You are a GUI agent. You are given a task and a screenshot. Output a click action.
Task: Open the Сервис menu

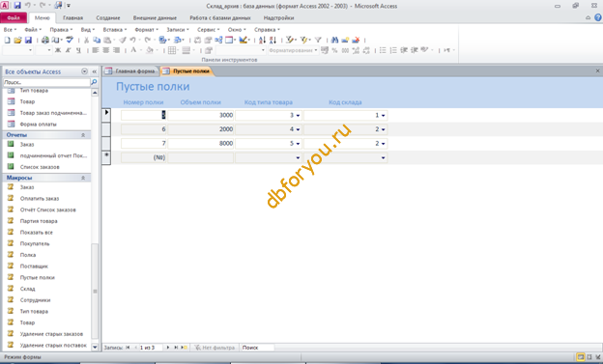[x=208, y=30]
